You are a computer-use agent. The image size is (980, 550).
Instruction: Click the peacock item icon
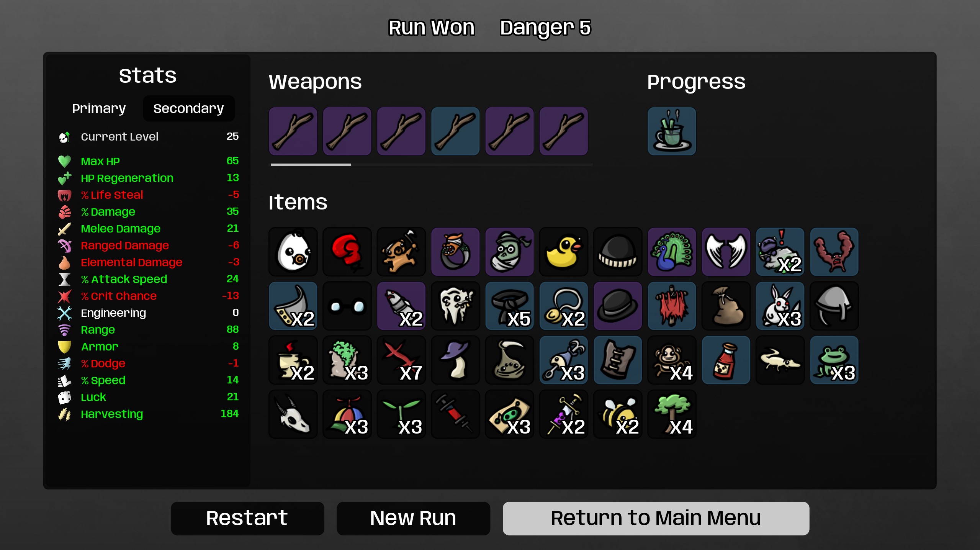click(672, 252)
